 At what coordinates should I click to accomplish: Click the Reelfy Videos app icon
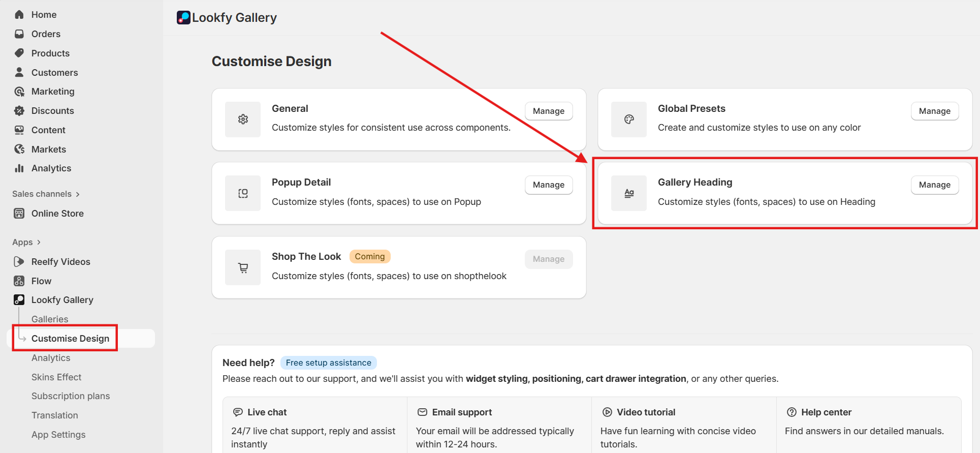click(19, 262)
